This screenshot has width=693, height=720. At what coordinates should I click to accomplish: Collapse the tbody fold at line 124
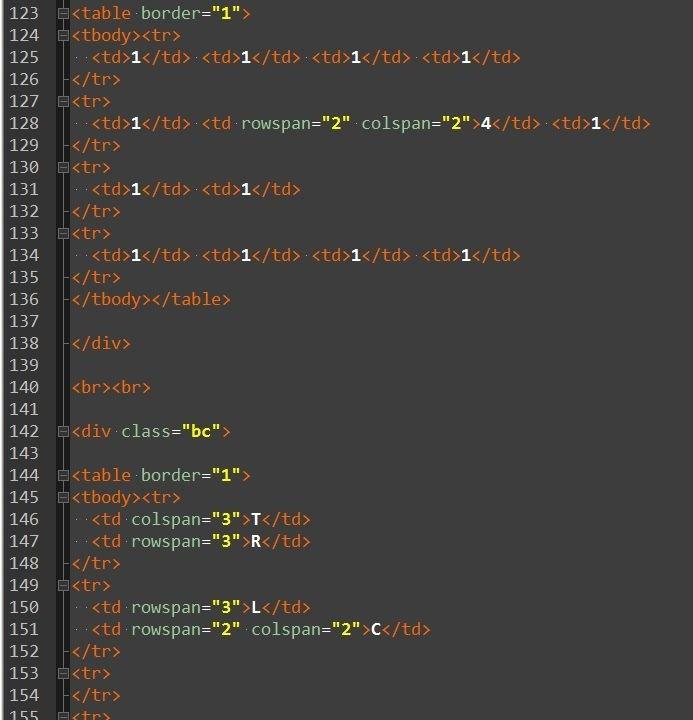[x=63, y=36]
